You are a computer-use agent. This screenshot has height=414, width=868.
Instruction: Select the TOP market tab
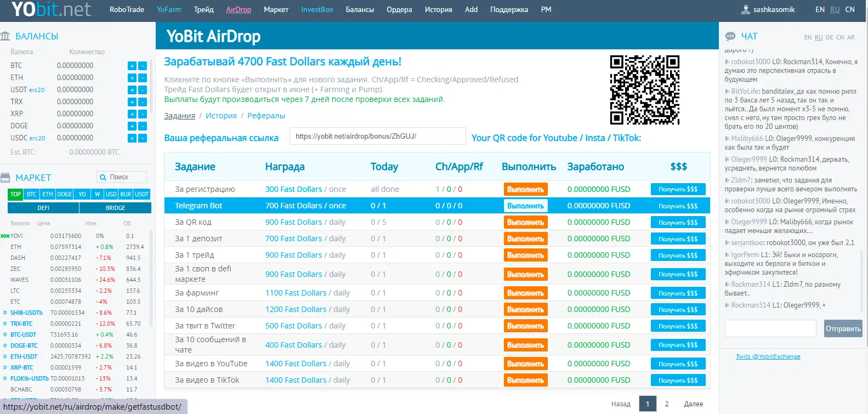click(15, 194)
